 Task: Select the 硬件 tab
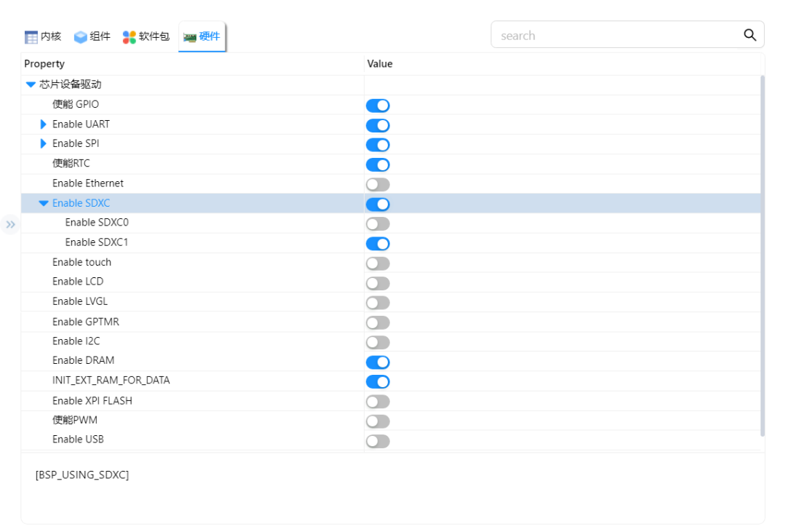[202, 36]
